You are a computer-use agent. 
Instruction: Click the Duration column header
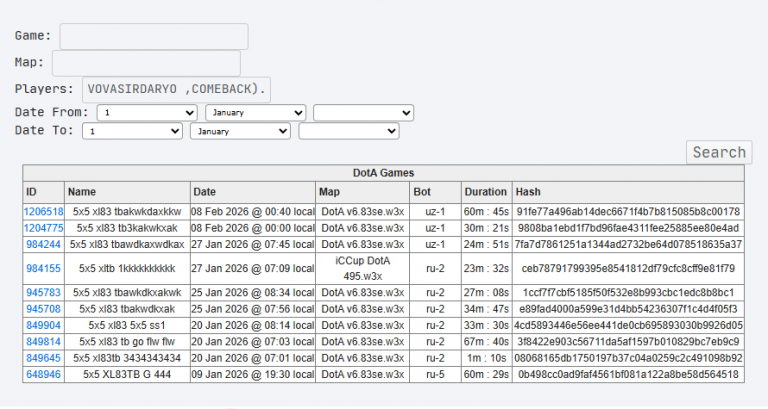(x=486, y=192)
